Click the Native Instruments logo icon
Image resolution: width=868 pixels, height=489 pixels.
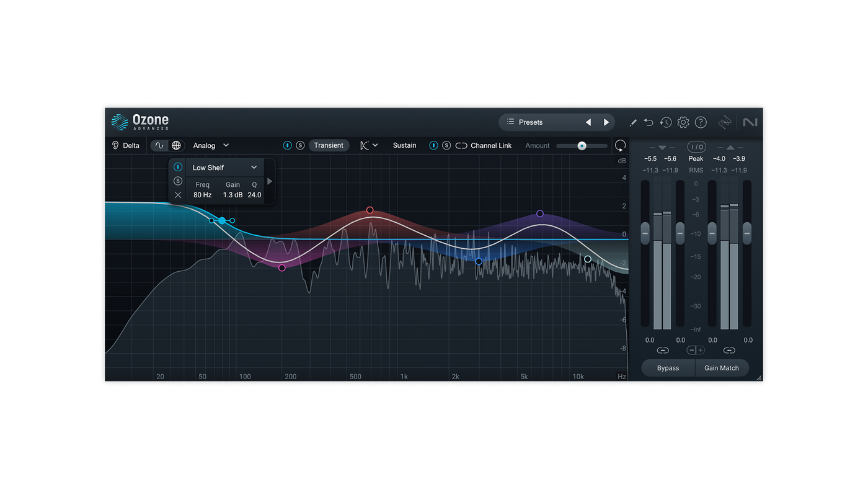(x=750, y=122)
